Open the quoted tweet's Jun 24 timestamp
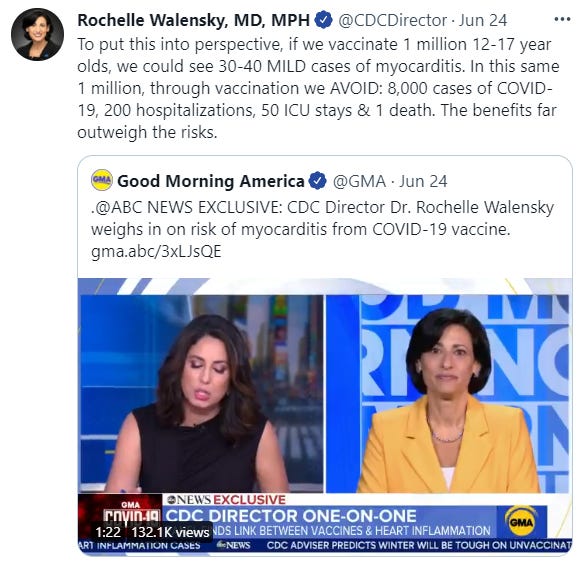Screen dimensions: 581x563 pyautogui.click(x=423, y=182)
